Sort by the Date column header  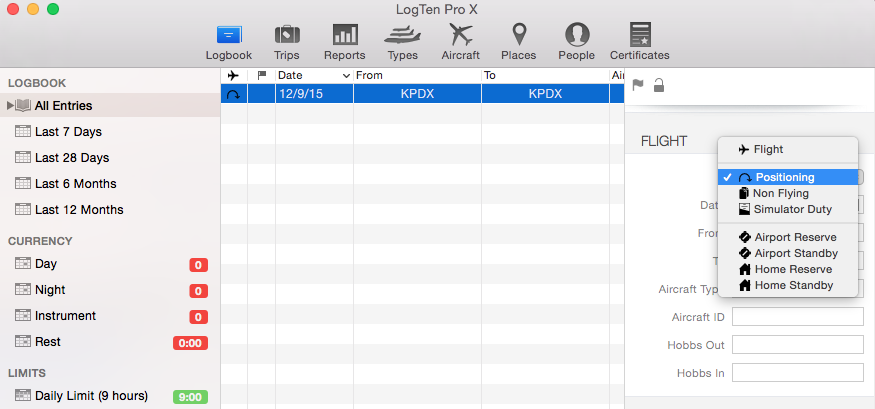click(314, 75)
